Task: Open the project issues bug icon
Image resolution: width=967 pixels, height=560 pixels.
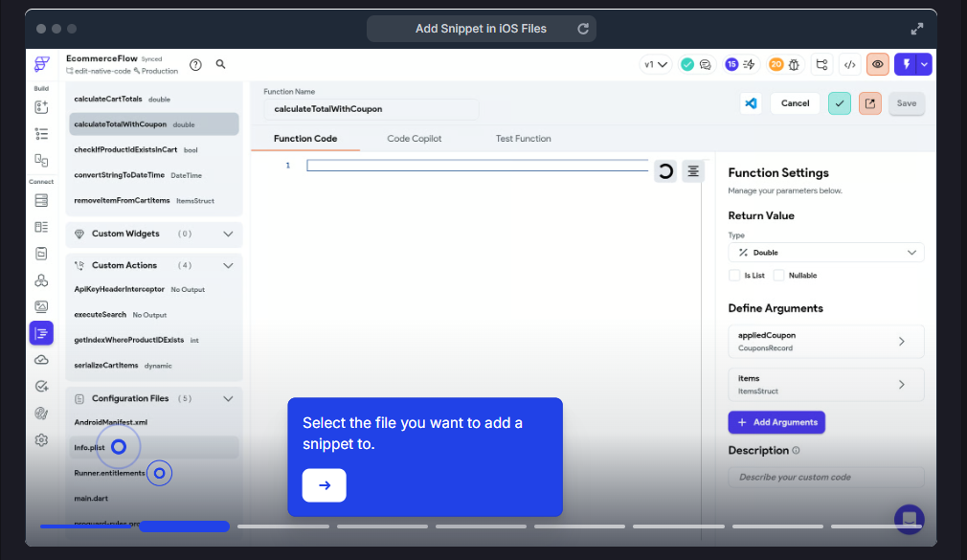Action: click(x=794, y=64)
